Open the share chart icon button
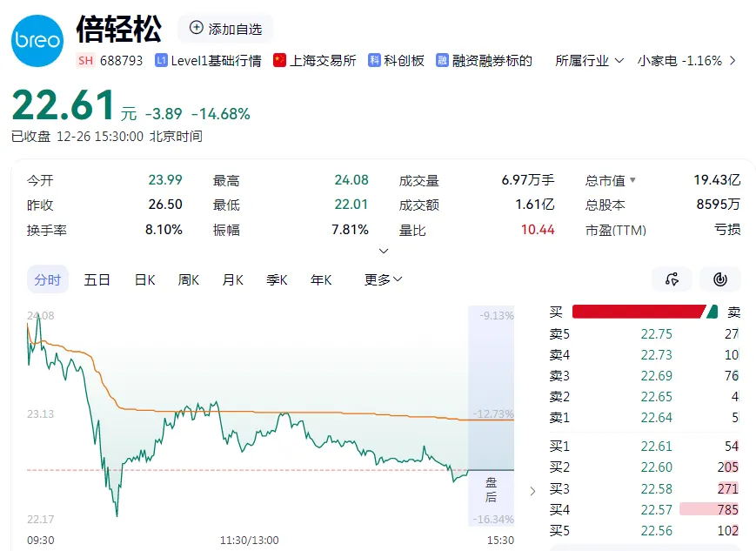The width and height of the screenshot is (756, 551). [672, 279]
